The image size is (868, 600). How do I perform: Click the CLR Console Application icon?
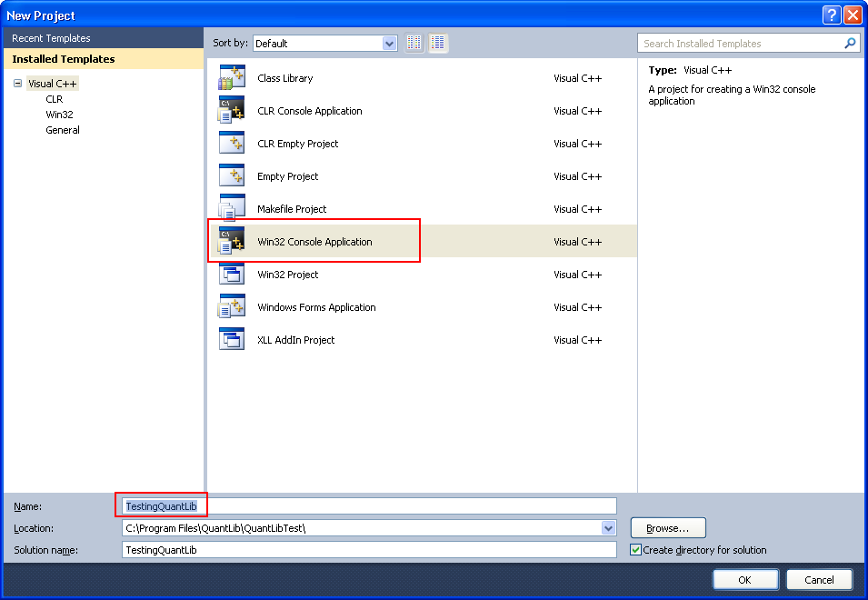232,110
